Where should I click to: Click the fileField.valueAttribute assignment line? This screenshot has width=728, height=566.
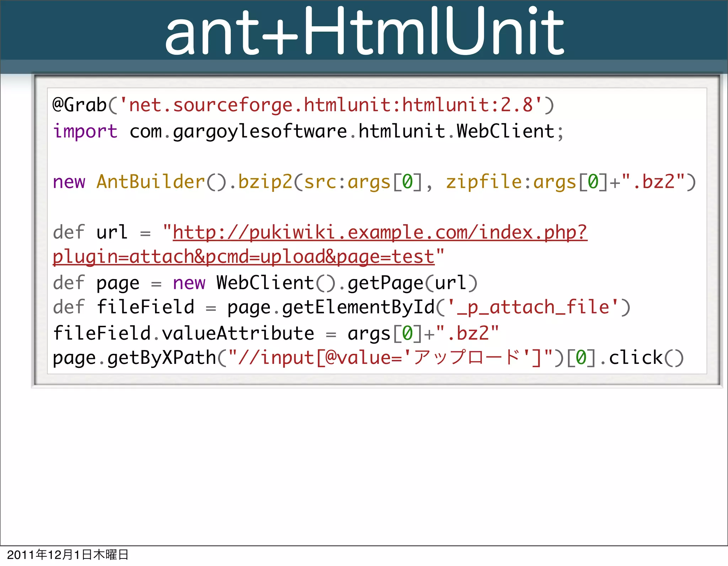click(276, 334)
